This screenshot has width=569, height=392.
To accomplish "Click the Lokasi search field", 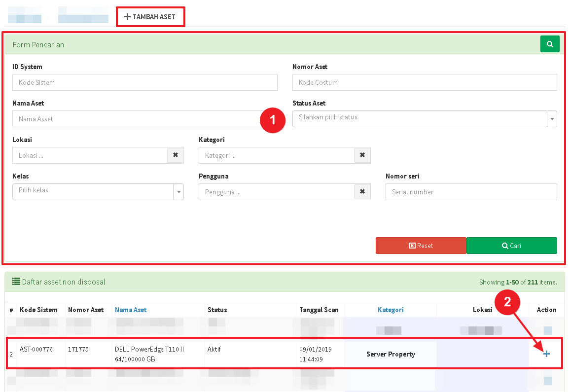I will click(90, 155).
